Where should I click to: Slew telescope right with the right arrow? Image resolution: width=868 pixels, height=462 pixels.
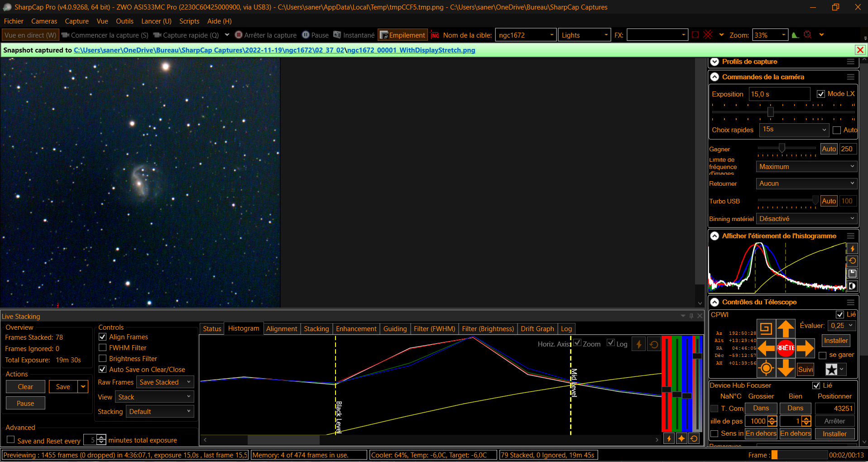pos(805,348)
